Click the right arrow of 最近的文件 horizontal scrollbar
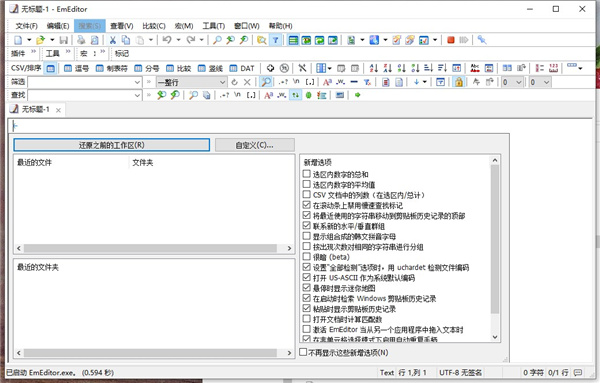 point(289,248)
